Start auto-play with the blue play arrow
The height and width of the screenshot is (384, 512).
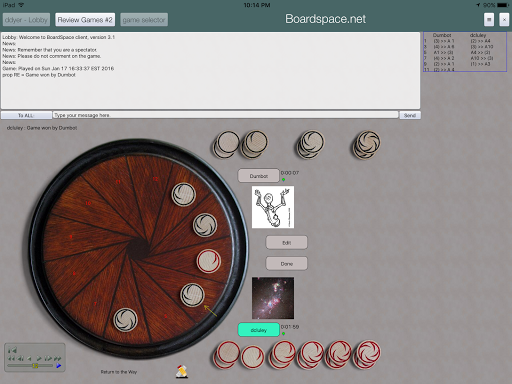59,366
